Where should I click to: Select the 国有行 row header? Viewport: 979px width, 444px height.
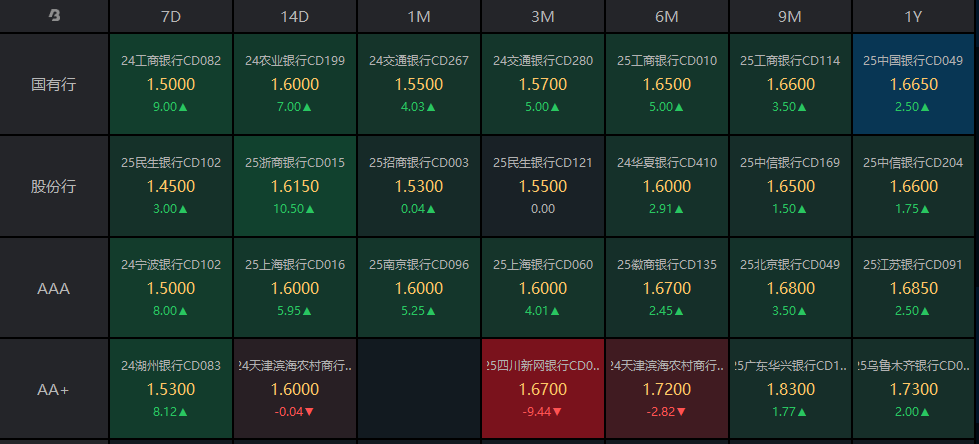pyautogui.click(x=54, y=84)
